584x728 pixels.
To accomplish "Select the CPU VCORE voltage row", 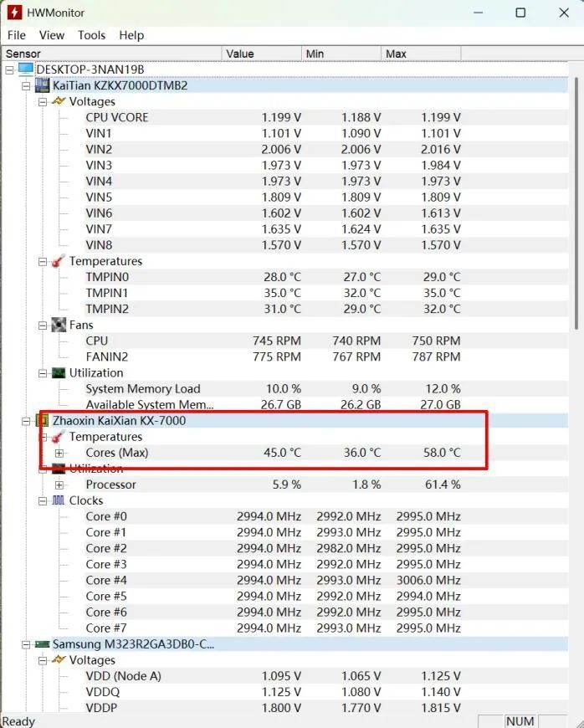I will pos(117,117).
